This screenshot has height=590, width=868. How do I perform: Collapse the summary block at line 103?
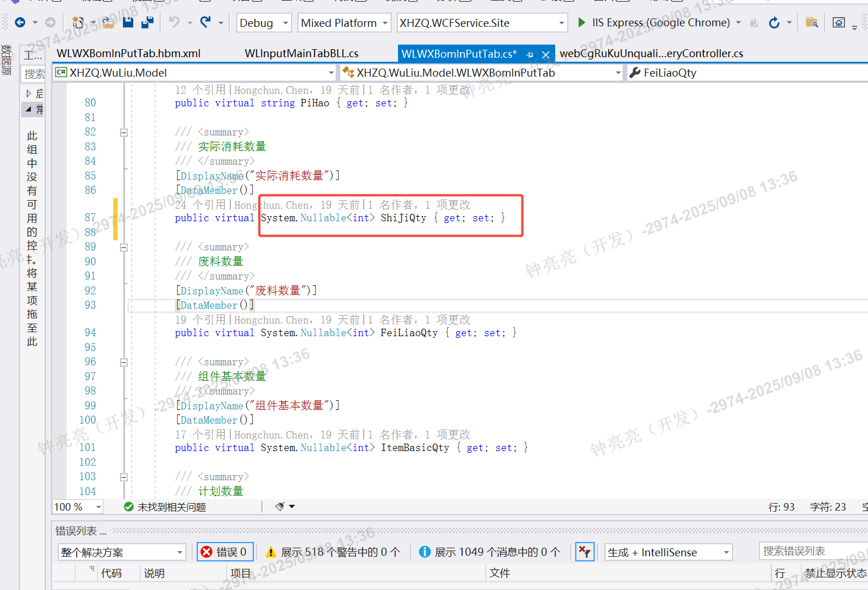[124, 477]
